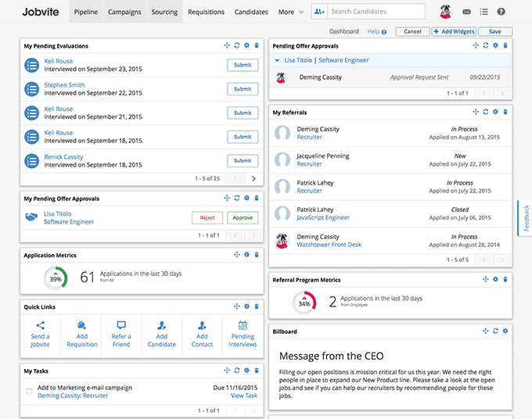532x419 pixels.
Task: Open the mail envelope icon in header
Action: click(466, 12)
